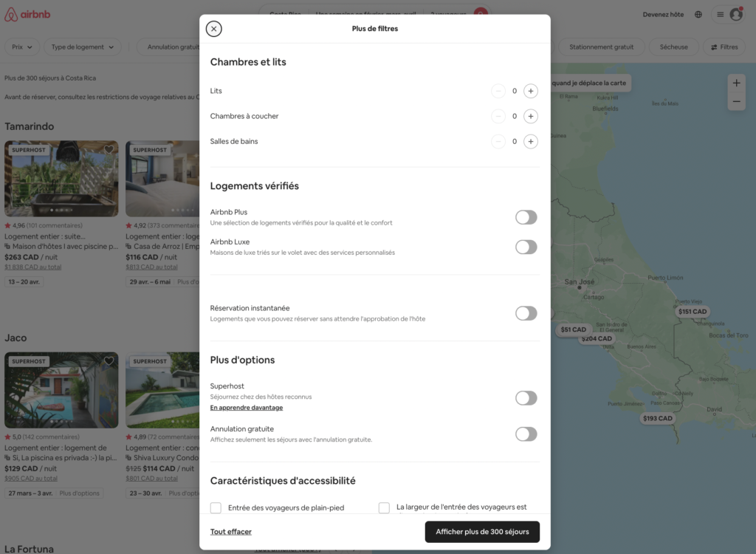Open the Type de logement dropdown
756x554 pixels.
click(82, 46)
